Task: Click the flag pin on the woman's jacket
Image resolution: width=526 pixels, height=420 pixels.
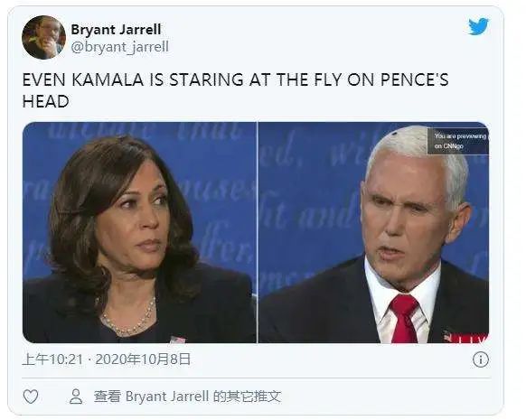Action: (x=177, y=340)
